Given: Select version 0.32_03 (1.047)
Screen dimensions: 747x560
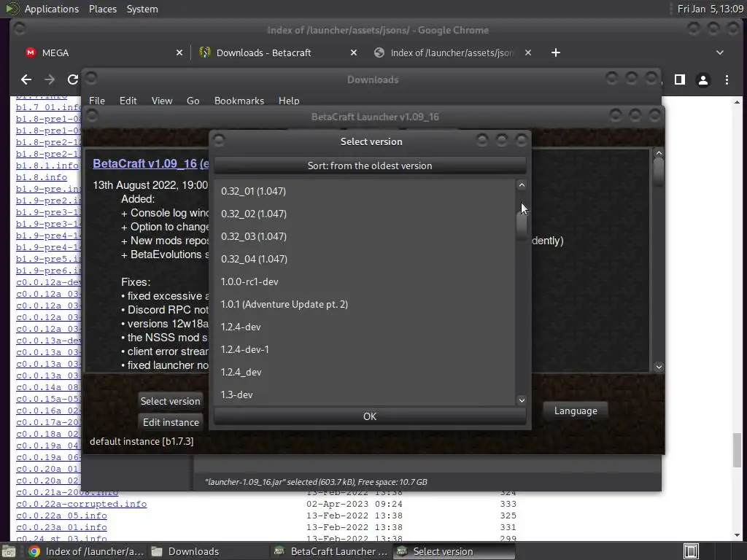Looking at the screenshot, I should click(x=365, y=236).
